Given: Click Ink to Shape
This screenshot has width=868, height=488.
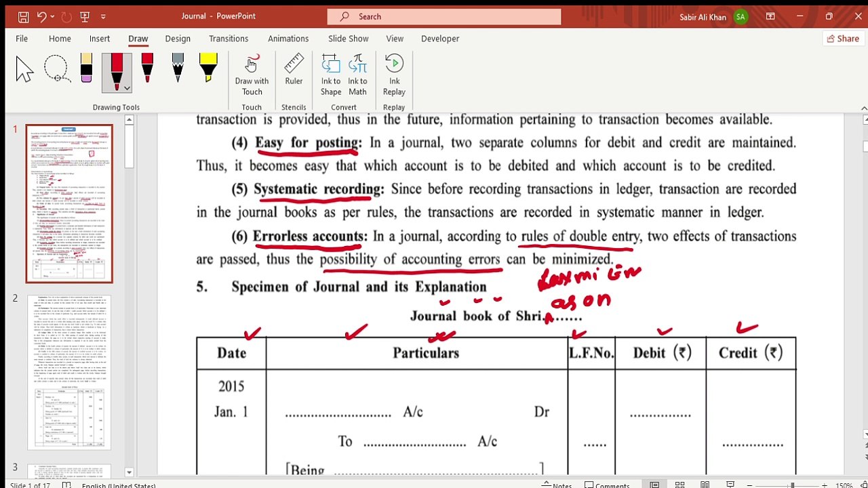Looking at the screenshot, I should [331, 75].
